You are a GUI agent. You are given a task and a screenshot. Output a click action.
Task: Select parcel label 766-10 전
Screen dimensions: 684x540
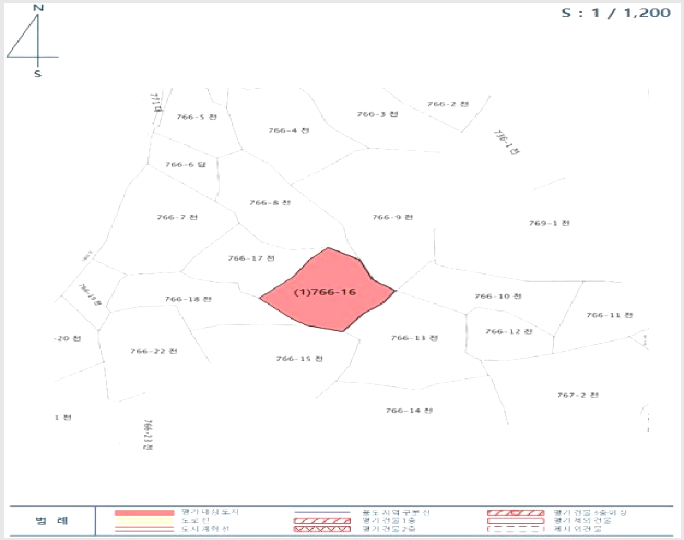498,296
